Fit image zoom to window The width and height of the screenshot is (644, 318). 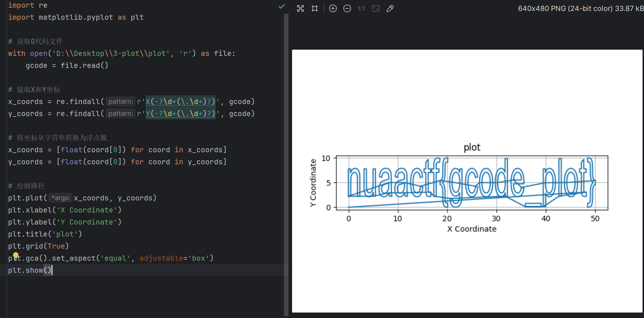coord(376,8)
